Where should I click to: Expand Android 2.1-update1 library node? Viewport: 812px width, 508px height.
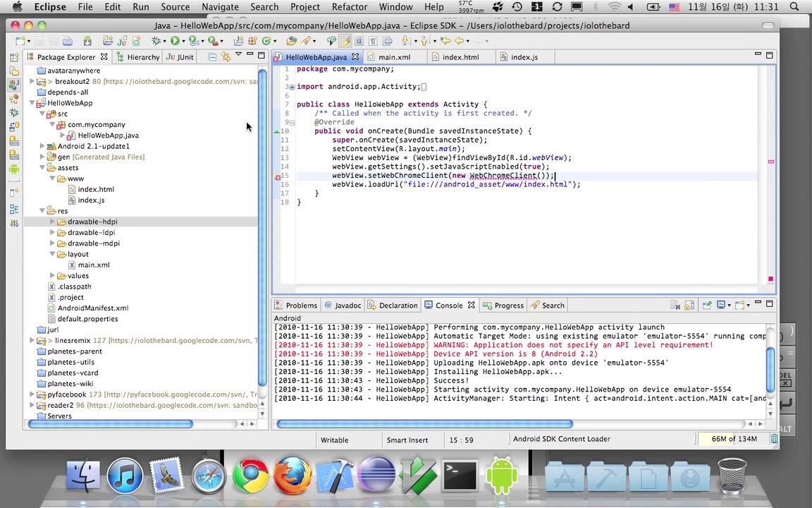[42, 146]
